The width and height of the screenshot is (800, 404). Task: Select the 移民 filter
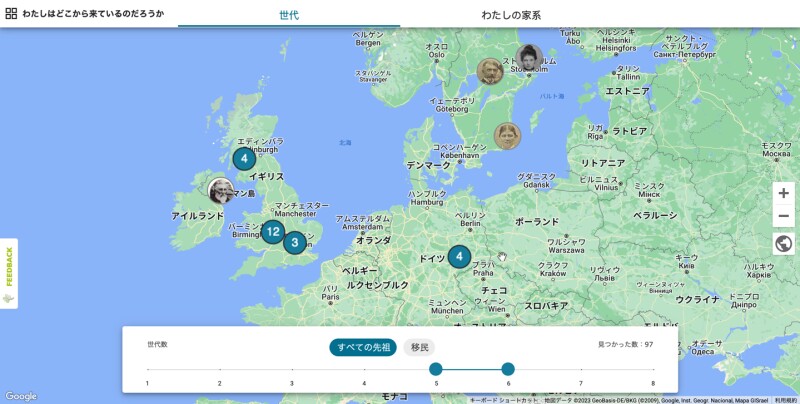[x=419, y=348]
